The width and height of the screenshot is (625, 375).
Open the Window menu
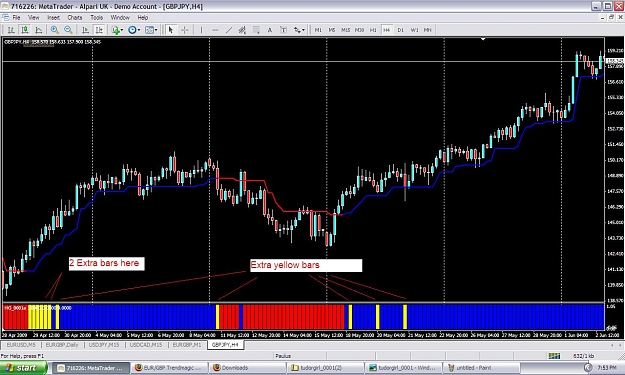coord(120,18)
